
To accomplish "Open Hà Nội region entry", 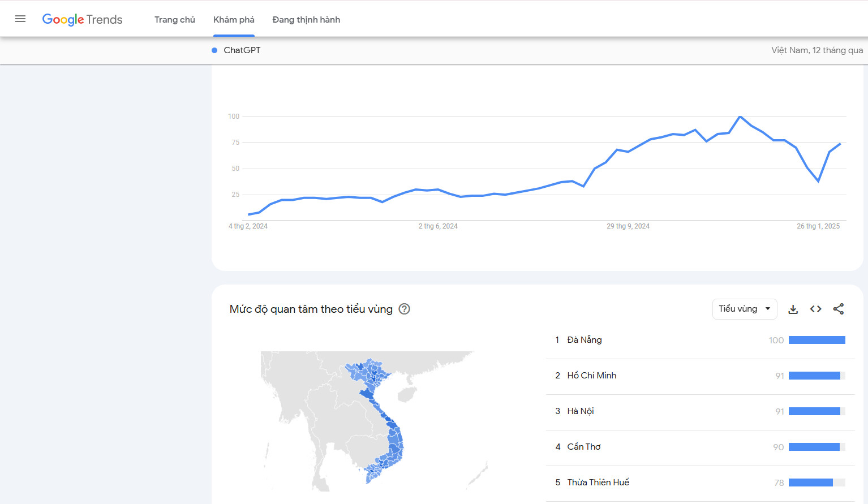I will click(x=581, y=411).
